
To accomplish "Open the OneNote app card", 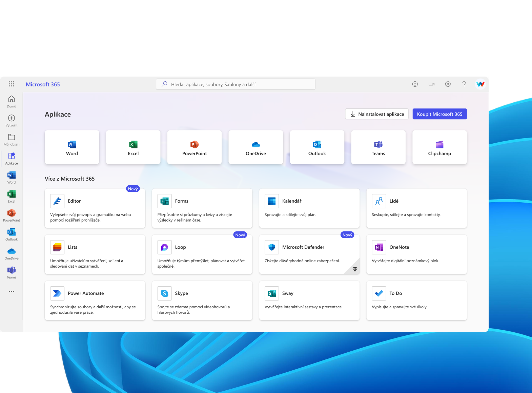I will pos(416,254).
